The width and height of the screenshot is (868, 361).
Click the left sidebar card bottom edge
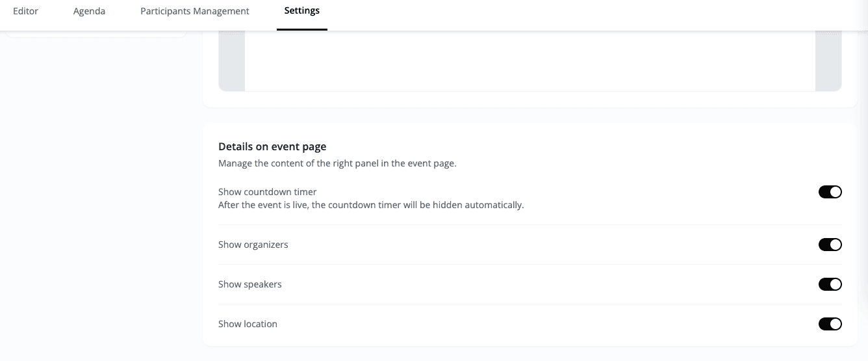(96, 36)
